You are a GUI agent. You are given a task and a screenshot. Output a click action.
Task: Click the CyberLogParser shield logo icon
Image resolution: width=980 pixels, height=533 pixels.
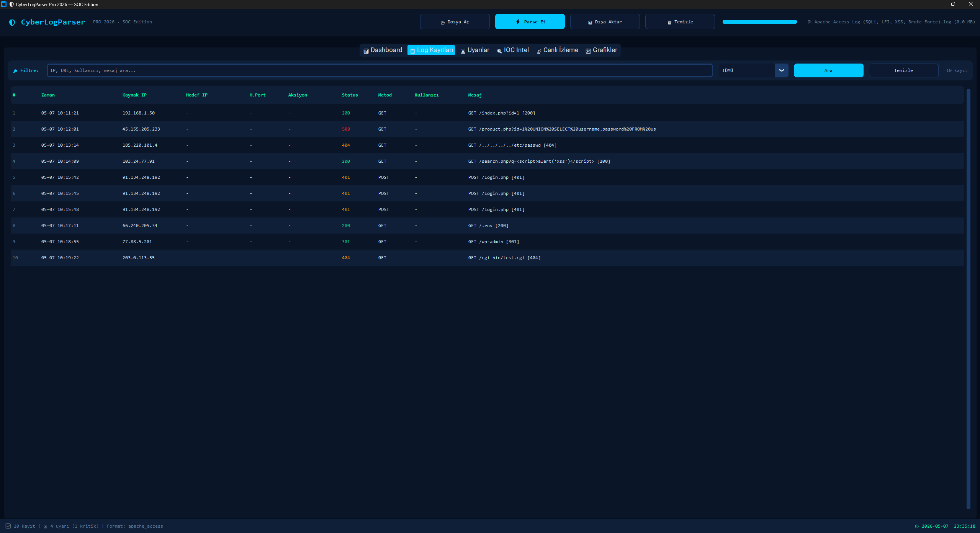[x=12, y=22]
